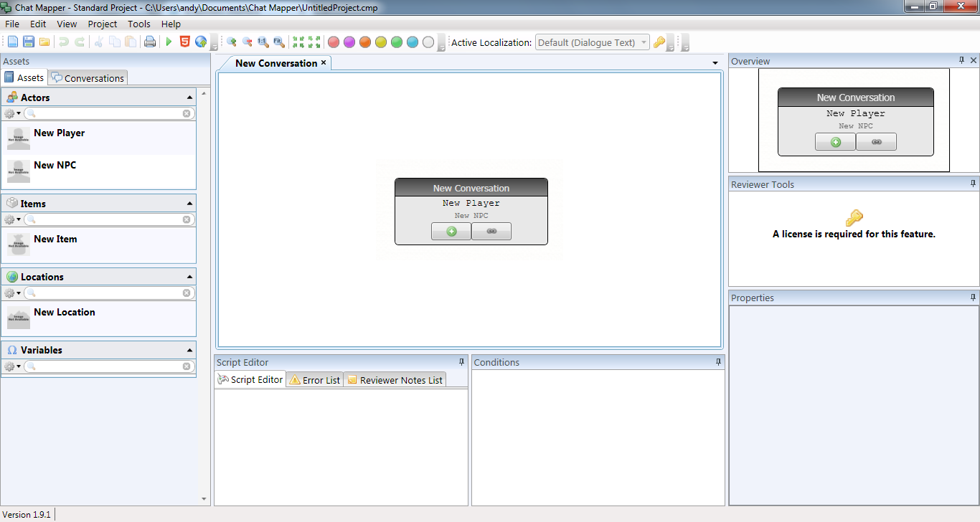
Task: Select the red node color swatch
Action: point(334,42)
